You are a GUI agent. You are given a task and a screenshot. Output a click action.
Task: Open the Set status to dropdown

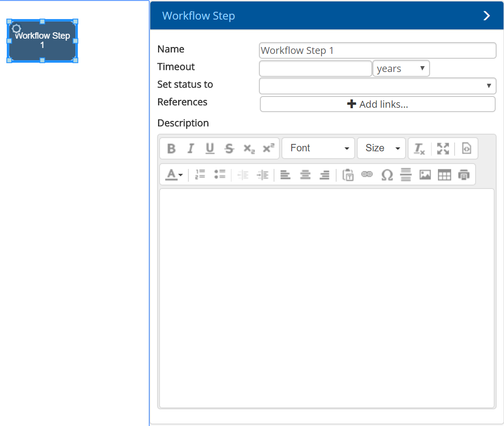click(377, 86)
